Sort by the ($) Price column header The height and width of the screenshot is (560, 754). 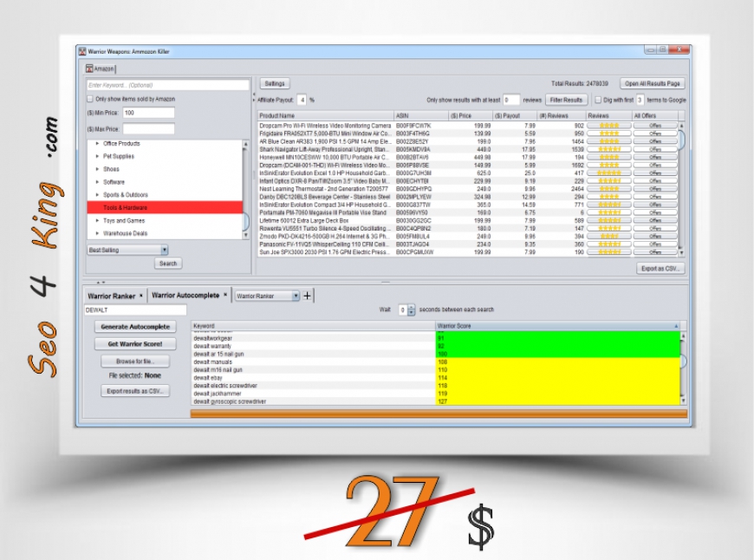471,116
